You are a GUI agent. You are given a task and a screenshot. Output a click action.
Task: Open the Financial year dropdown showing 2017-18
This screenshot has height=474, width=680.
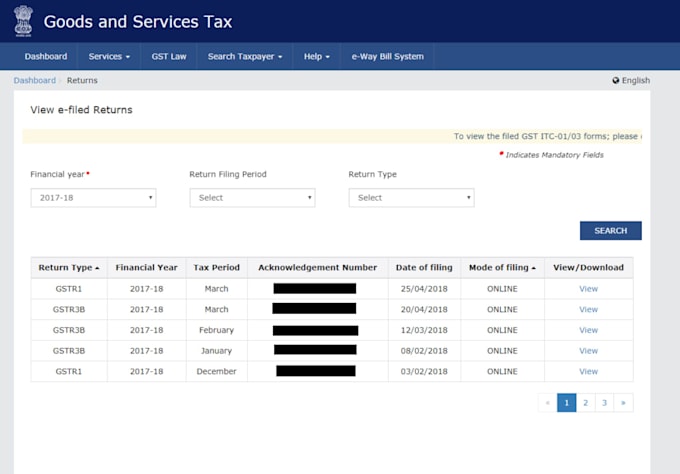[93, 198]
